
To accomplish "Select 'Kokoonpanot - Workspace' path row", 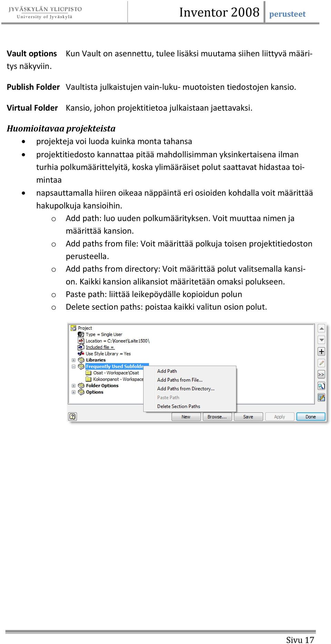I will pyautogui.click(x=118, y=379).
